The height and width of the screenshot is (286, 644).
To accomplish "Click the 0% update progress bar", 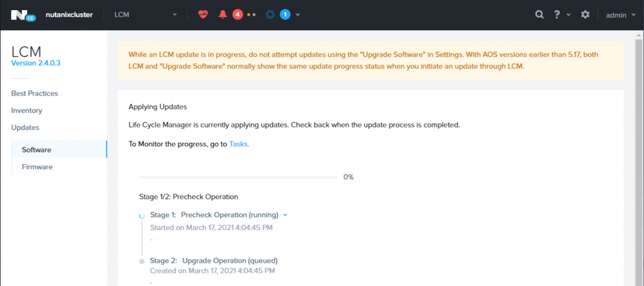I will pos(238,177).
